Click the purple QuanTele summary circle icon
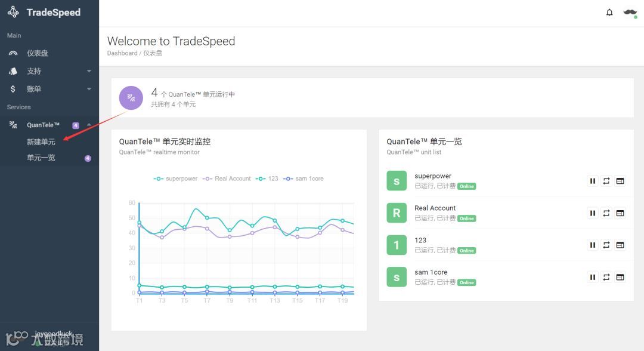This screenshot has width=644, height=351. 131,98
